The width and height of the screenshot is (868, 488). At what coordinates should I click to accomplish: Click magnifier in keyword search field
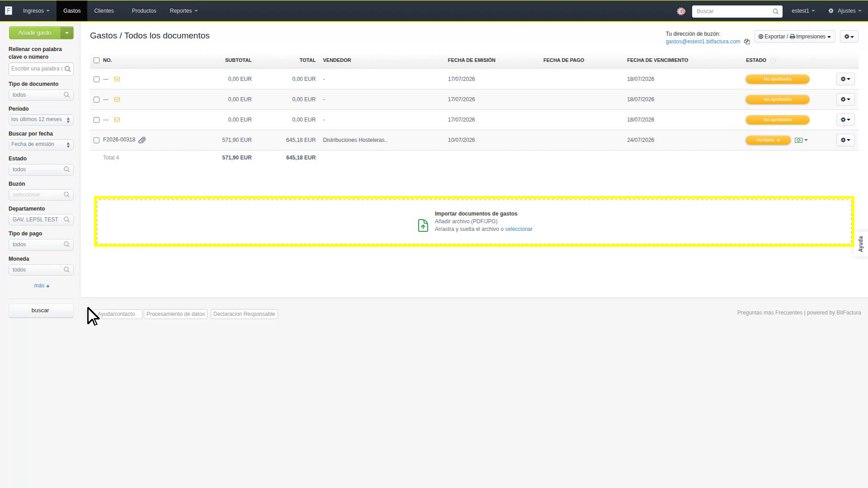click(x=67, y=69)
